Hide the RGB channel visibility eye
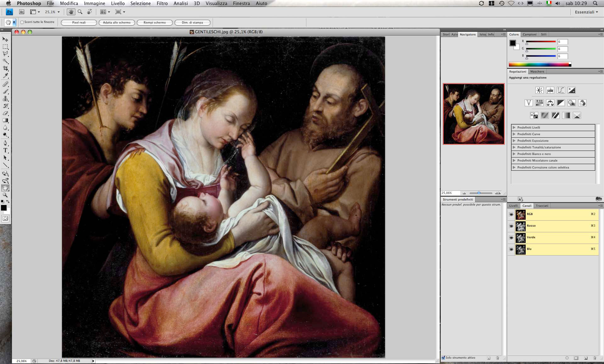Image resolution: width=604 pixels, height=364 pixels. click(511, 214)
